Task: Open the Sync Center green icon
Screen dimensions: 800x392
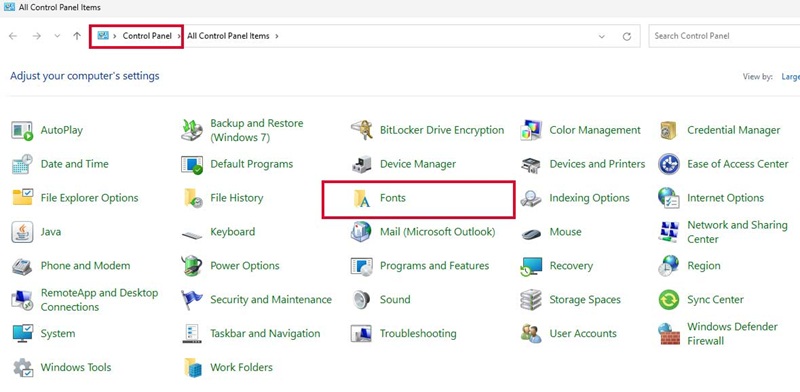Action: click(669, 300)
